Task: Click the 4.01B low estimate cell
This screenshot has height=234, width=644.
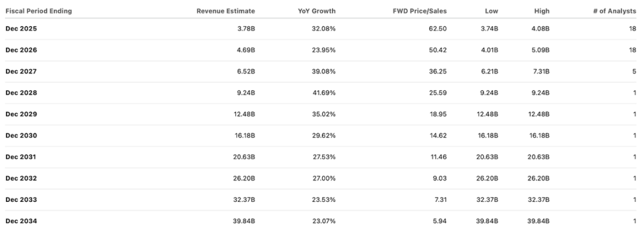Action: (490, 50)
